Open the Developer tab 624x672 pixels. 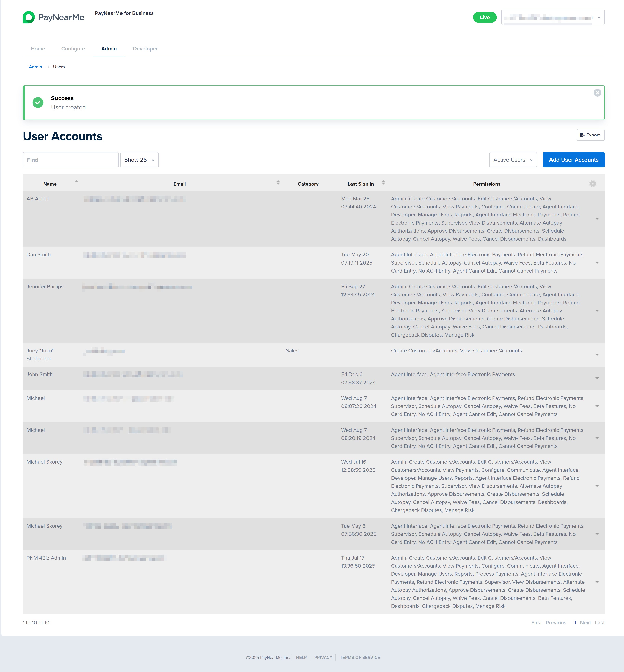coord(145,49)
